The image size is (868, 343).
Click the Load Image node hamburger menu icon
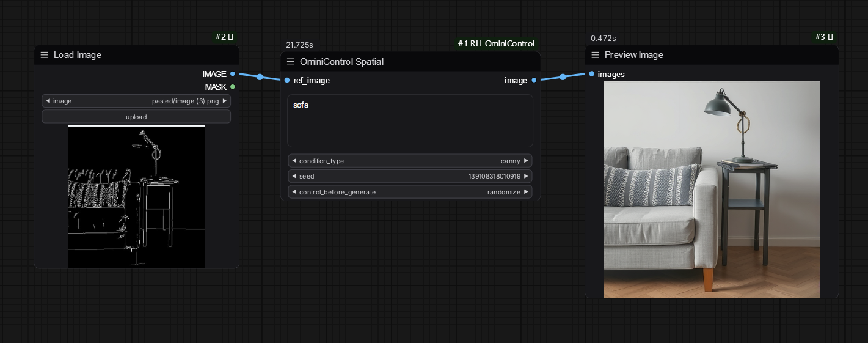pos(45,55)
